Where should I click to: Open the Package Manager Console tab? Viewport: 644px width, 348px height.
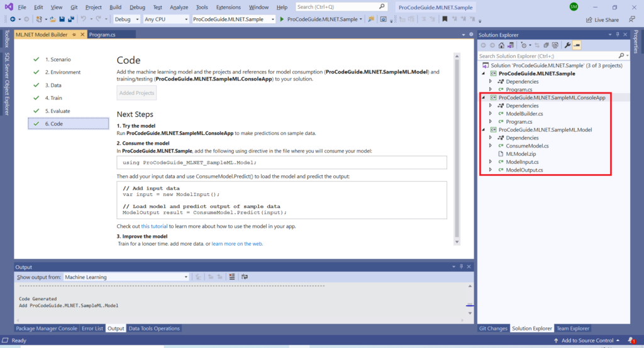[x=47, y=329]
